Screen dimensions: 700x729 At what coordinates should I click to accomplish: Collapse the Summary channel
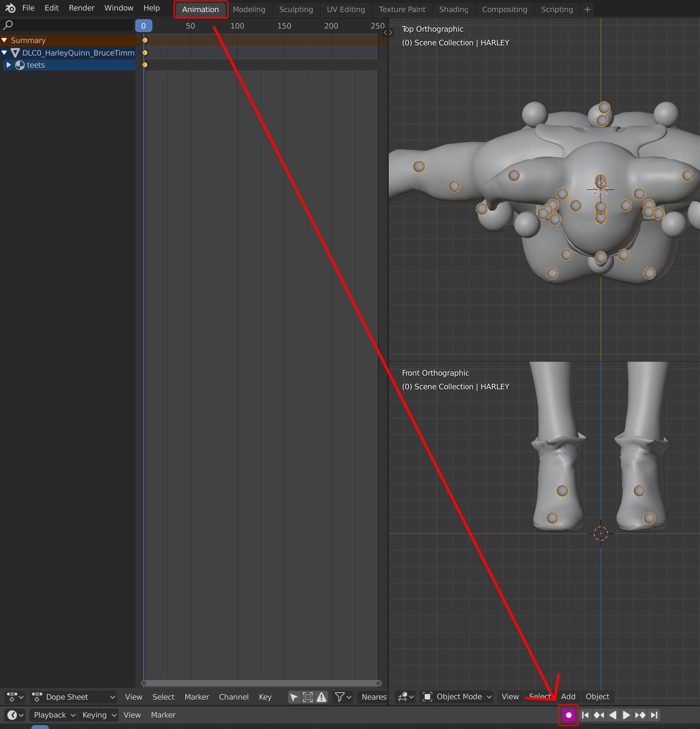[4, 40]
